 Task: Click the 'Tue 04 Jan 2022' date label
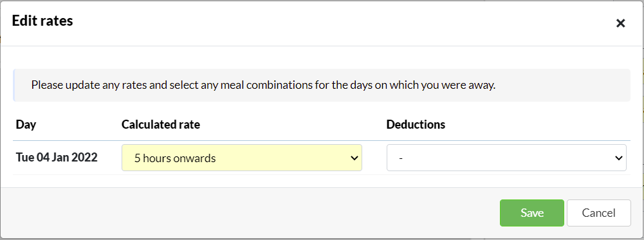(x=57, y=158)
